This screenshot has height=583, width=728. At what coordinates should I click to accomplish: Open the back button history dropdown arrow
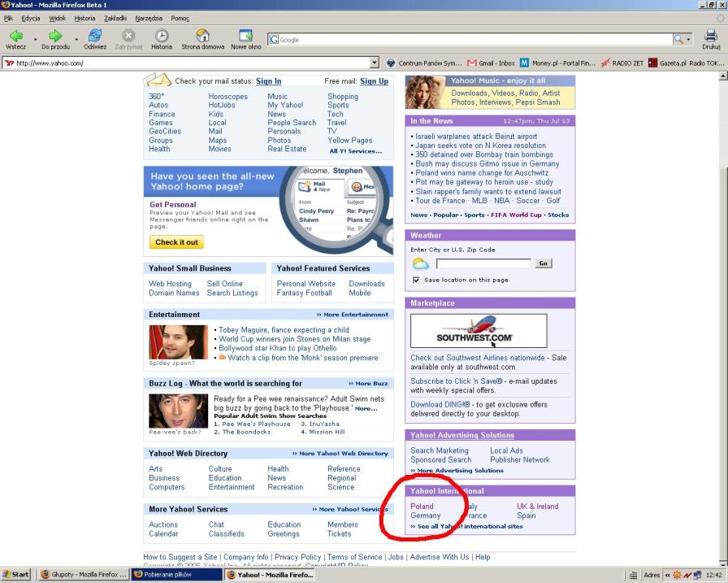[x=36, y=39]
